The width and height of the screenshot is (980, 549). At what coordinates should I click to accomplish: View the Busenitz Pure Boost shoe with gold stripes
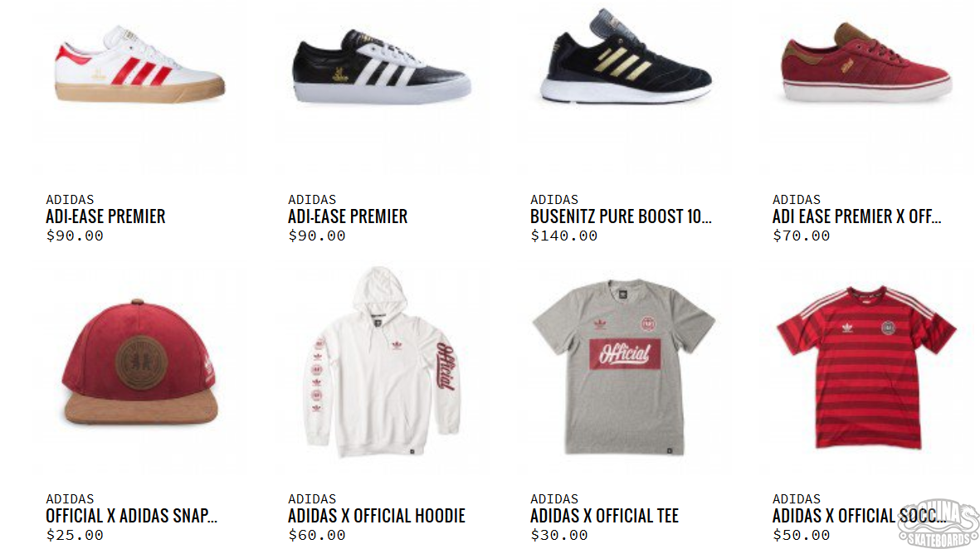pyautogui.click(x=626, y=56)
